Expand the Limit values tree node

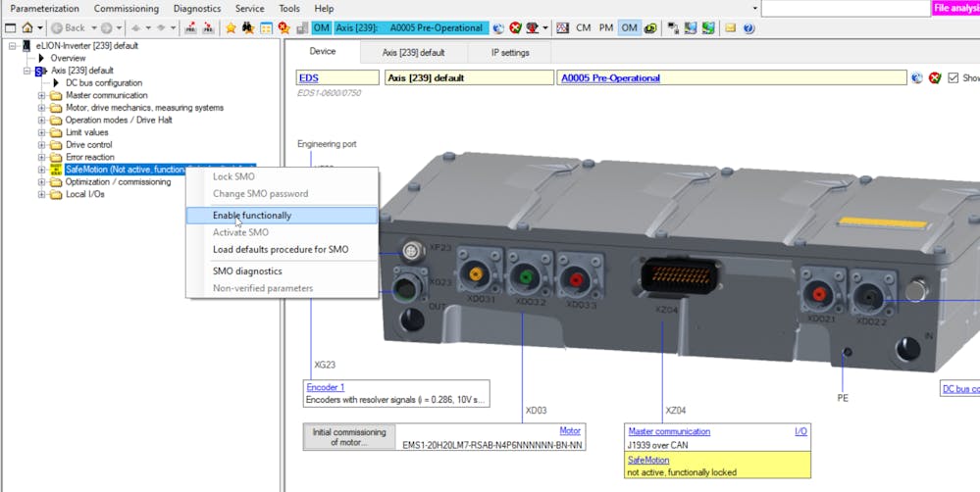41,132
